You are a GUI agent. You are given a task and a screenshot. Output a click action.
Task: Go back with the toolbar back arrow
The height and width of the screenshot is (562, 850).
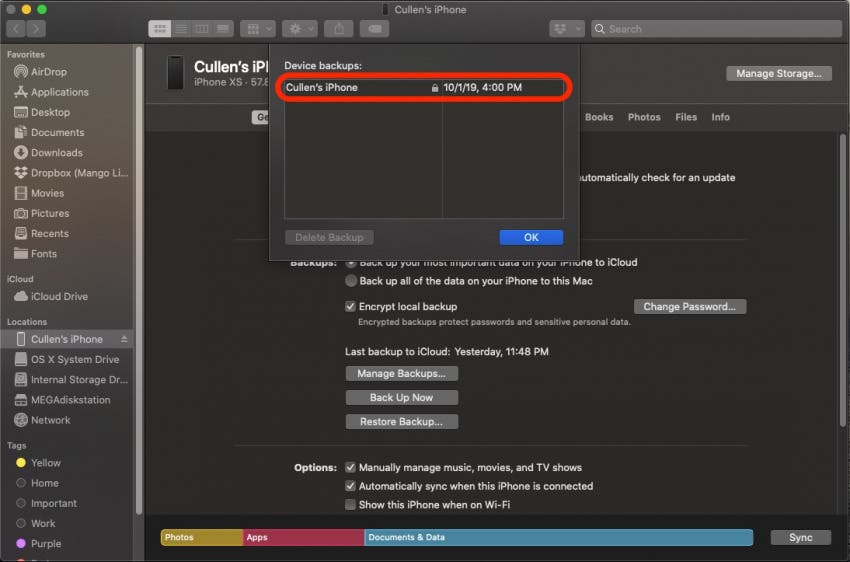point(16,29)
